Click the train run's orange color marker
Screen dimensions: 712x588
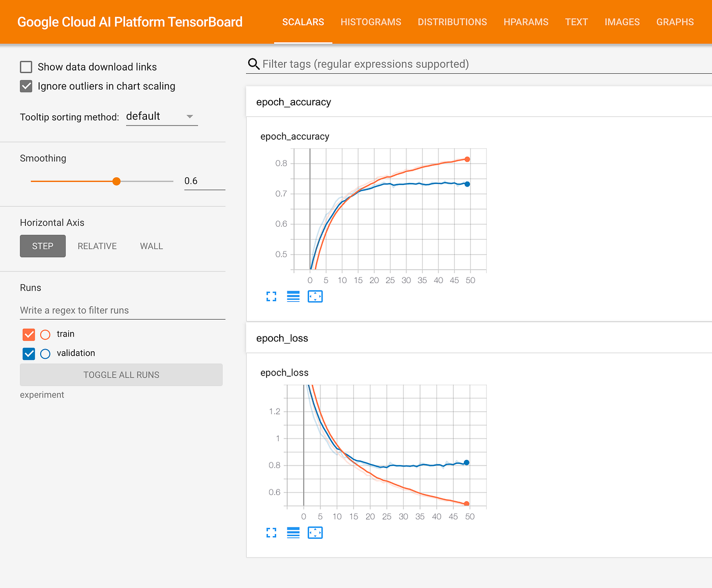click(45, 334)
